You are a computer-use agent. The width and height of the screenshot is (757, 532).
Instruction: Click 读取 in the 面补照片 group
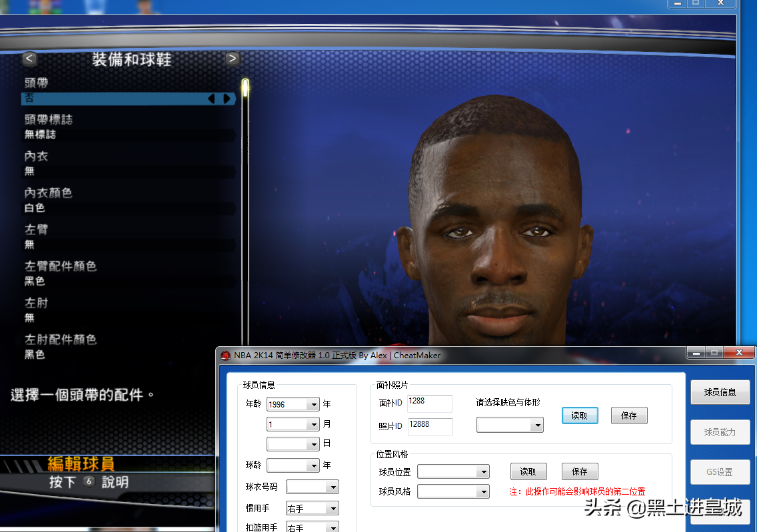[580, 415]
